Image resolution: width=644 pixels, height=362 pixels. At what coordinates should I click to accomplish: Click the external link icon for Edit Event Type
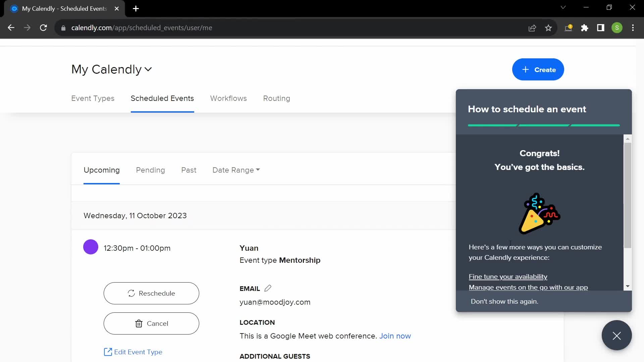coord(107,351)
